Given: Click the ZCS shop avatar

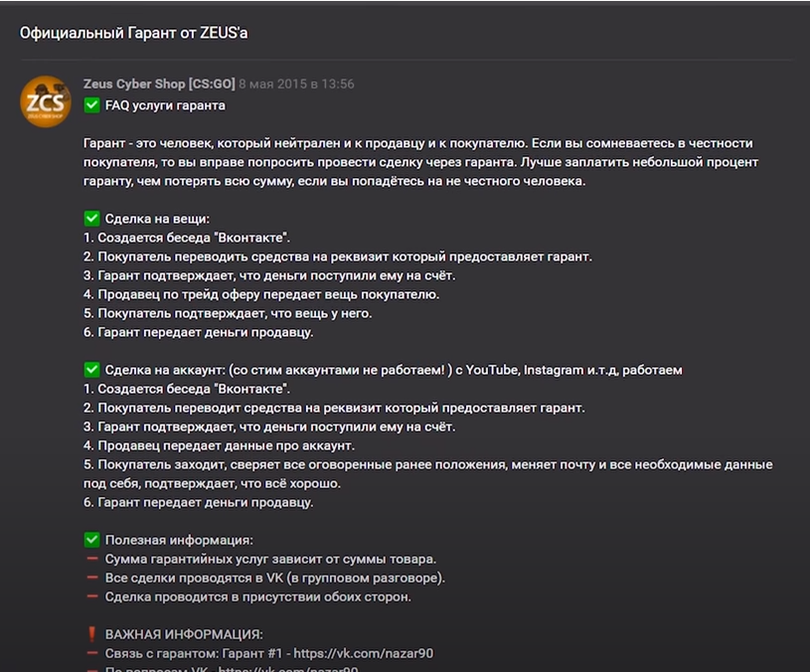Looking at the screenshot, I should (46, 101).
